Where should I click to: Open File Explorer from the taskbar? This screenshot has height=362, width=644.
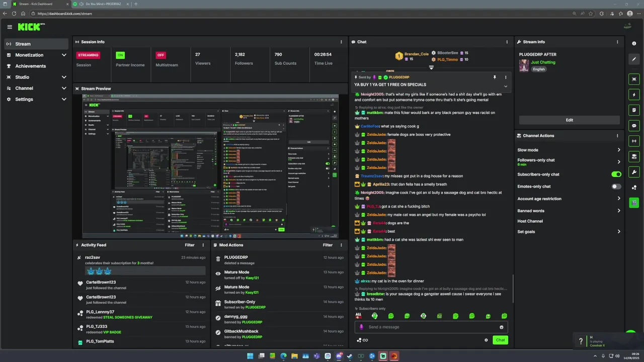[294, 356]
